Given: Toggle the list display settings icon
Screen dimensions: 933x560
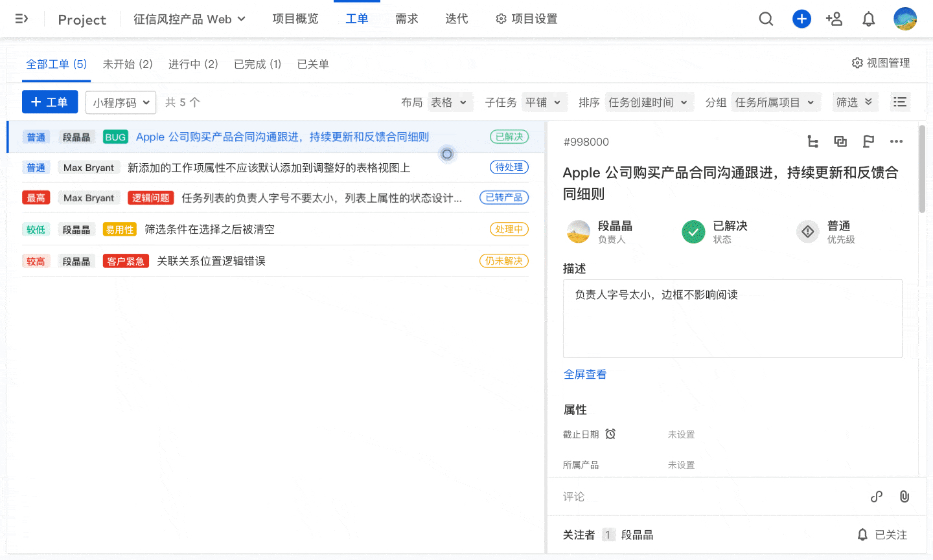Looking at the screenshot, I should [900, 102].
